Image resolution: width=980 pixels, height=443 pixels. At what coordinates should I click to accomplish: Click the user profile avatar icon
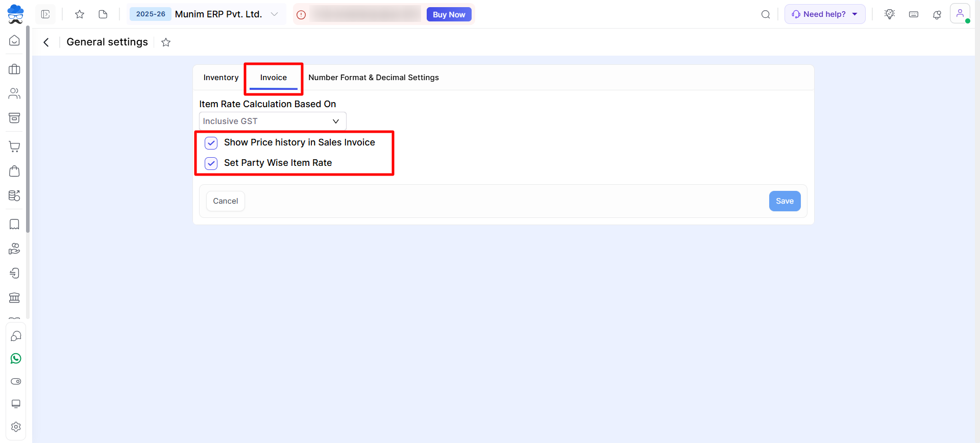coord(960,14)
